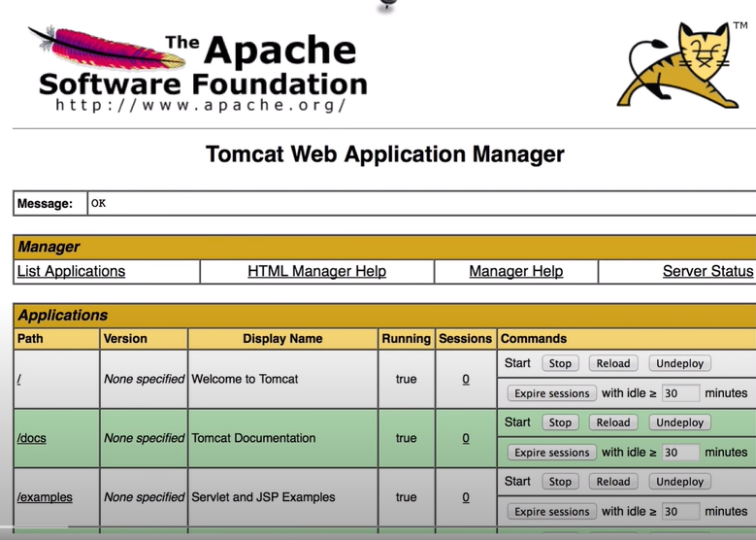Click the http://www.apache.org/ text
Image resolution: width=756 pixels, height=540 pixels.
pos(201,105)
